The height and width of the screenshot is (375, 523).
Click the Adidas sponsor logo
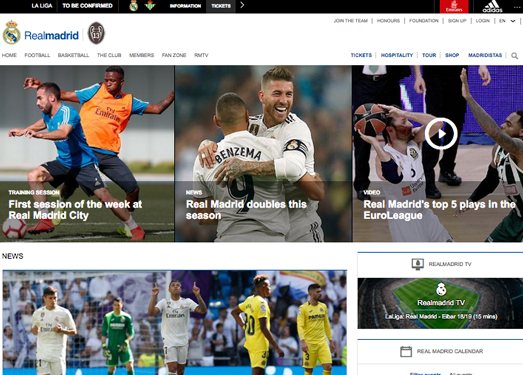[492, 6]
